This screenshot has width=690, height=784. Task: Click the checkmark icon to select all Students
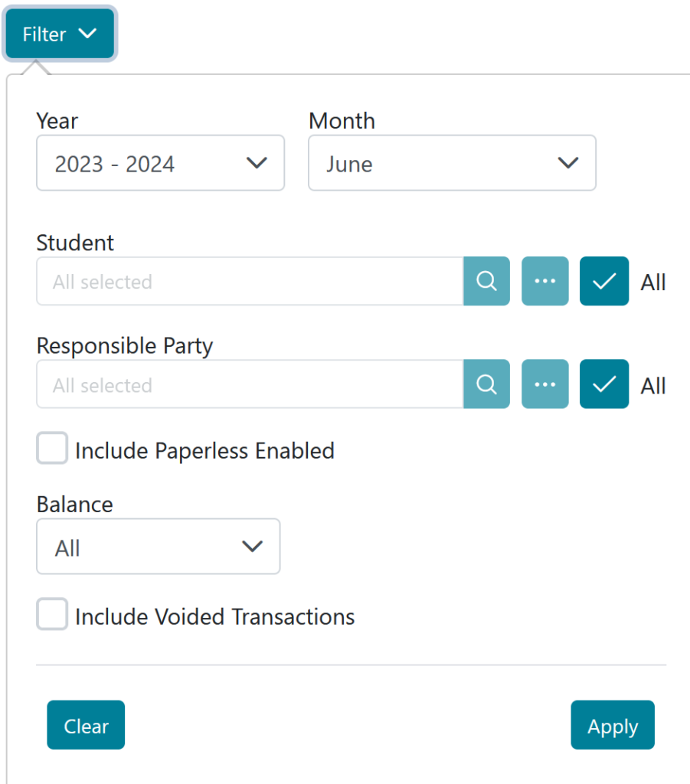(603, 281)
